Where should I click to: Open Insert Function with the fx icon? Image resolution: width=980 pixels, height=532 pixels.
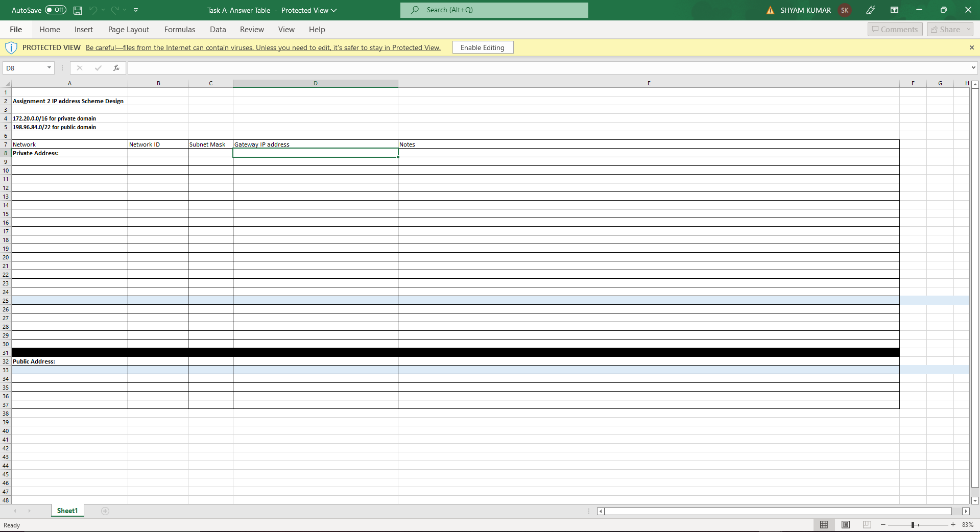[116, 68]
